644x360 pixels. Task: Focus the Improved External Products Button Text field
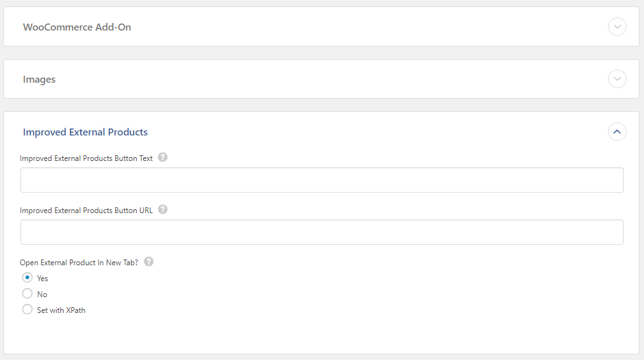pyautogui.click(x=322, y=180)
